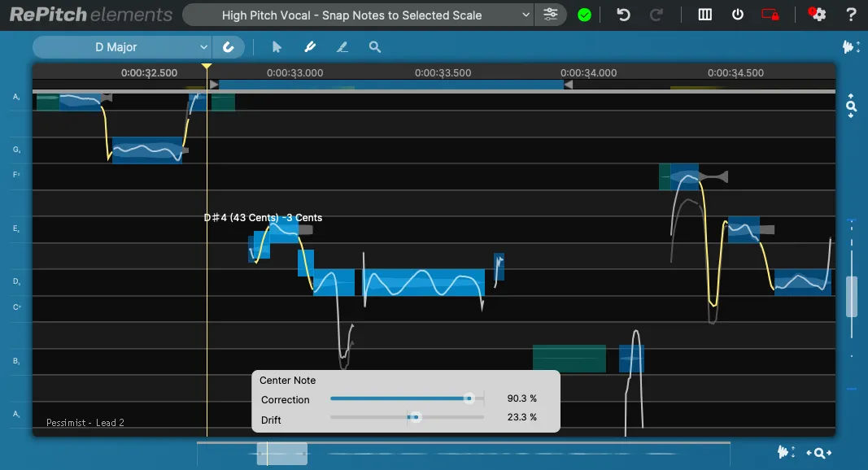Open the piano roll view icon

704,14
